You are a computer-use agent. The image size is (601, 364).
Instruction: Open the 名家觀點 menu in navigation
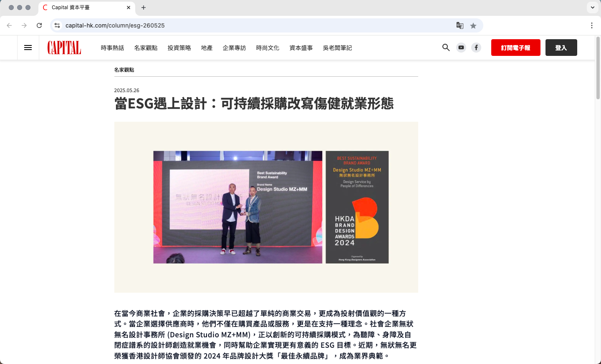(146, 48)
